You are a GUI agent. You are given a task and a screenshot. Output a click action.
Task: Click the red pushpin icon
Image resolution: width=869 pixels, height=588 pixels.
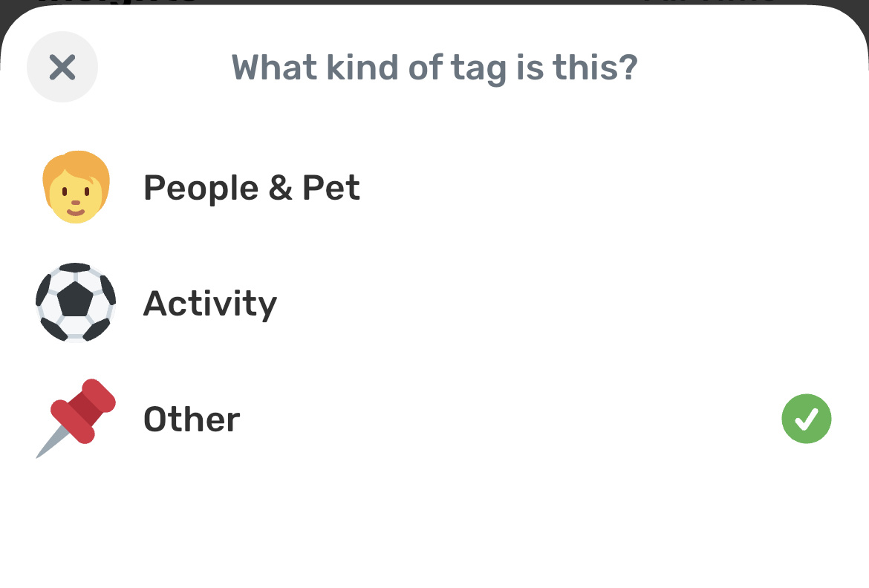point(76,419)
